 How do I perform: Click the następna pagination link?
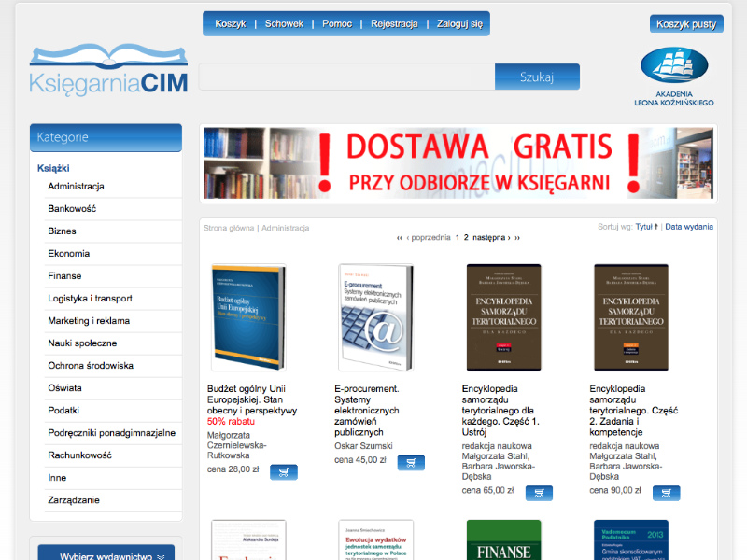pyautogui.click(x=491, y=238)
